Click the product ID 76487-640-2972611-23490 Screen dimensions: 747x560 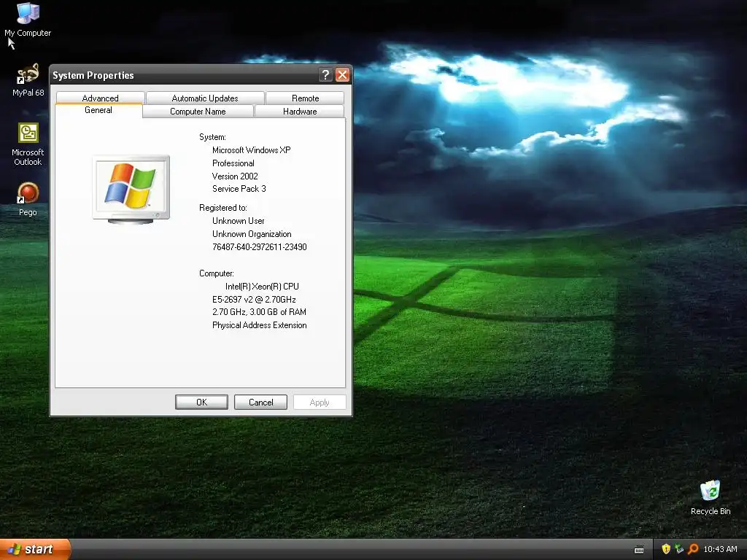point(259,247)
